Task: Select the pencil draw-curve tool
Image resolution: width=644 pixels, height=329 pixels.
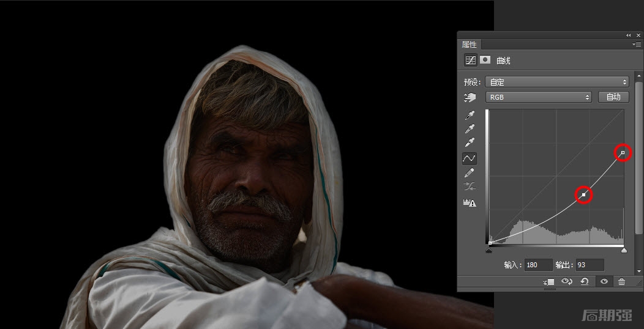Action: tap(470, 172)
